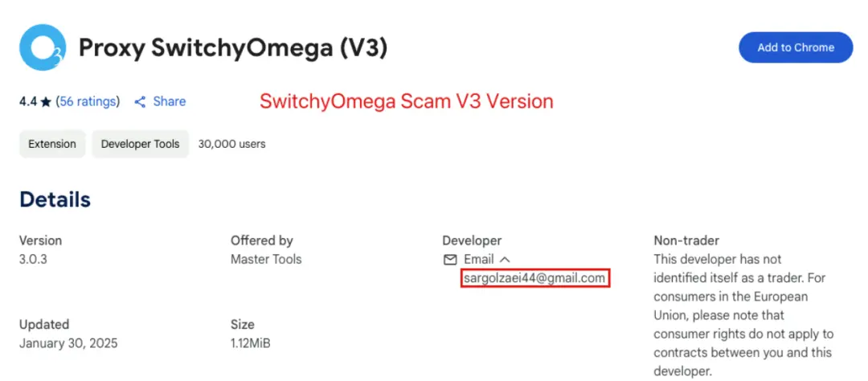Select the Extension category chip
Image resolution: width=868 pixels, height=381 pixels.
point(52,144)
